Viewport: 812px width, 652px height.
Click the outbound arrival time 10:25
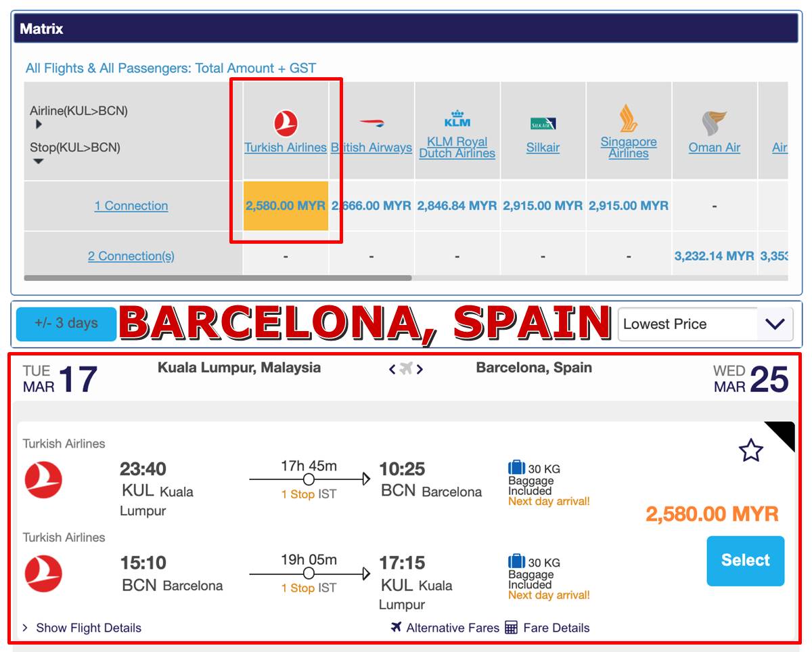[402, 469]
